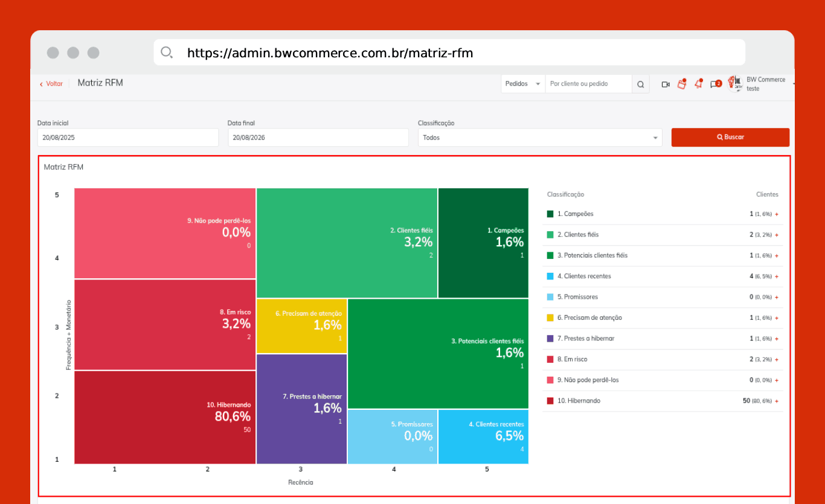The width and height of the screenshot is (825, 504).
Task: Click the search magnifier button beside order field
Action: point(641,84)
